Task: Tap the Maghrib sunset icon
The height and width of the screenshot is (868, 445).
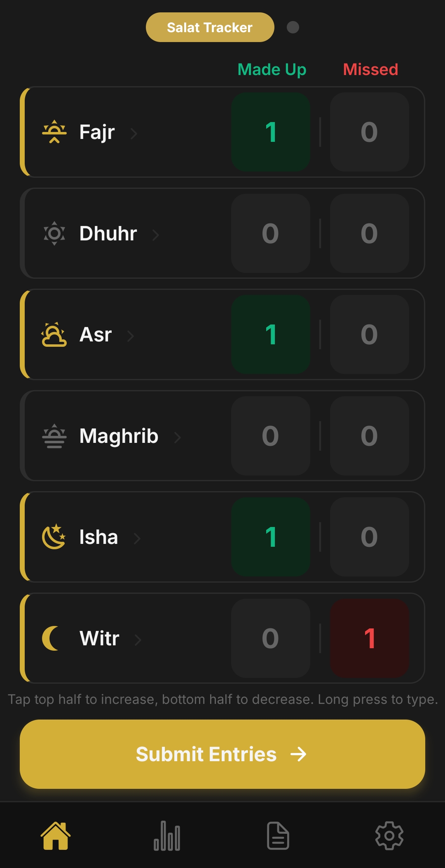Action: (54, 436)
